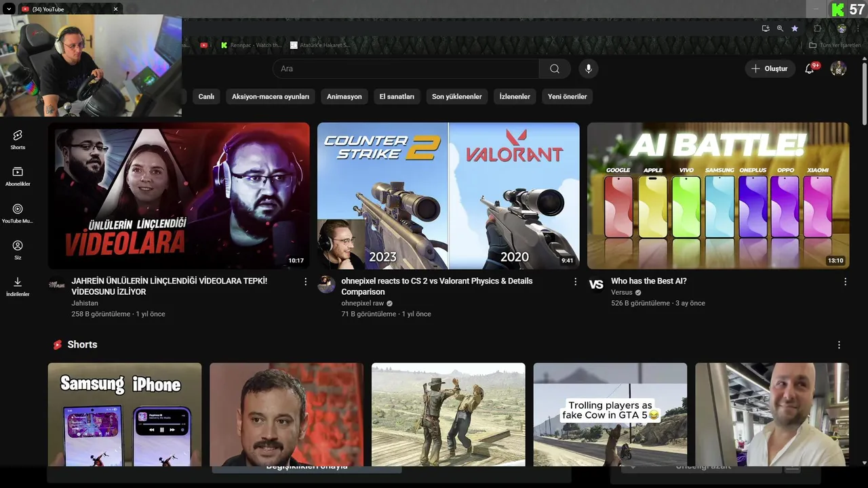The height and width of the screenshot is (488, 868).
Task: Open ohnepixel reacts to CS 2 title
Action: point(437,286)
